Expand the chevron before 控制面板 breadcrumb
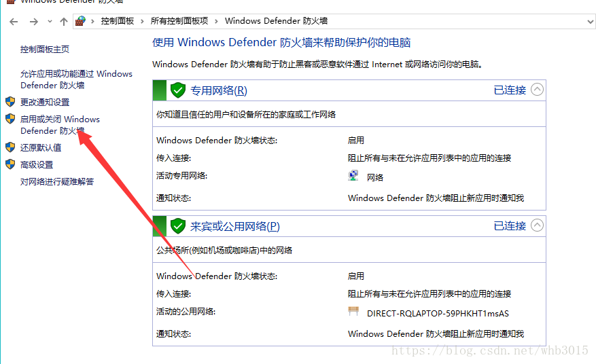 click(92, 21)
